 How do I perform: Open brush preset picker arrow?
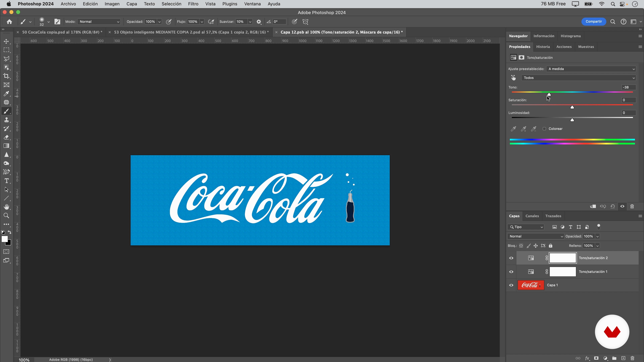pos(48,22)
